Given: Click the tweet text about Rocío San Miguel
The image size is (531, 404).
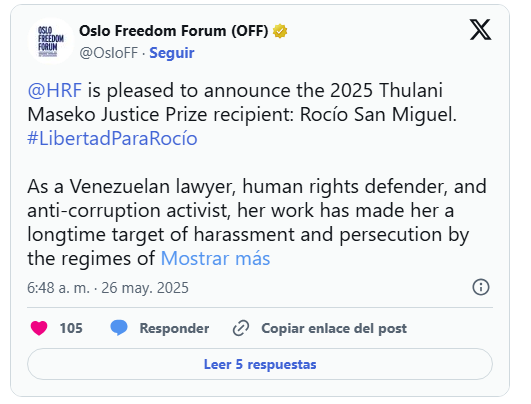Looking at the screenshot, I should click(257, 174).
